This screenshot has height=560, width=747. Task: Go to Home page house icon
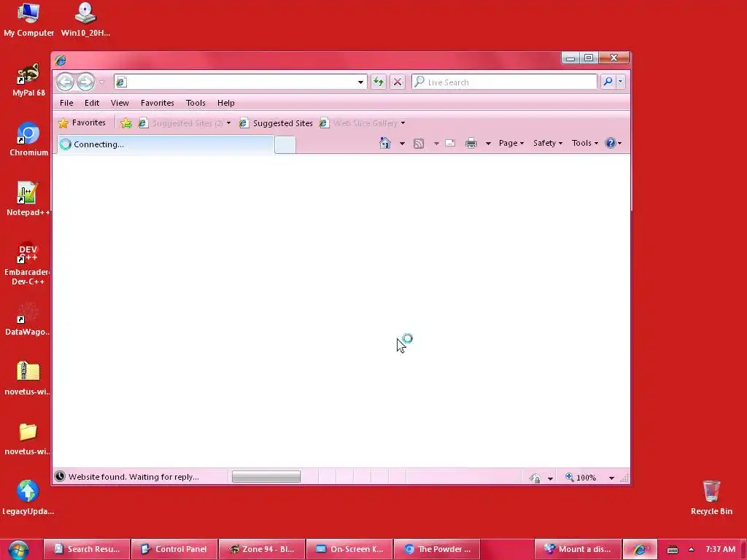point(385,143)
